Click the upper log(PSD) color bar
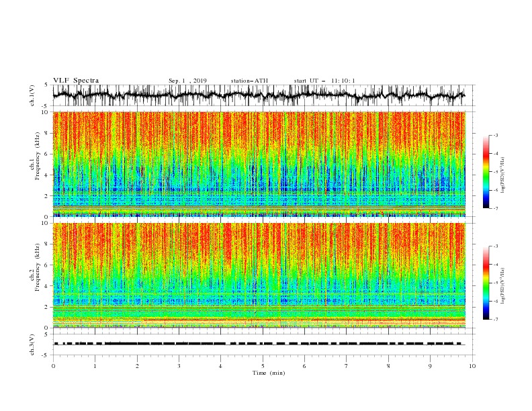This screenshot has width=532, height=411. (486, 172)
